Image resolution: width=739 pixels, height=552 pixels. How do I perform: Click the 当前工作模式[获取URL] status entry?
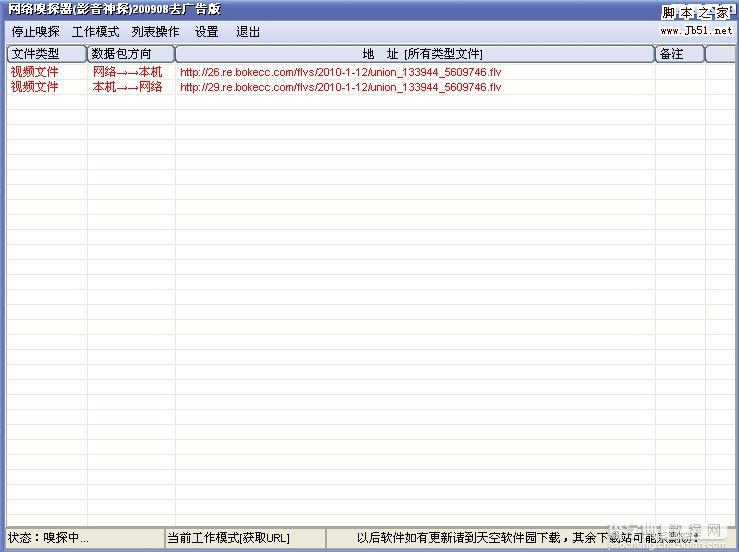(x=245, y=538)
